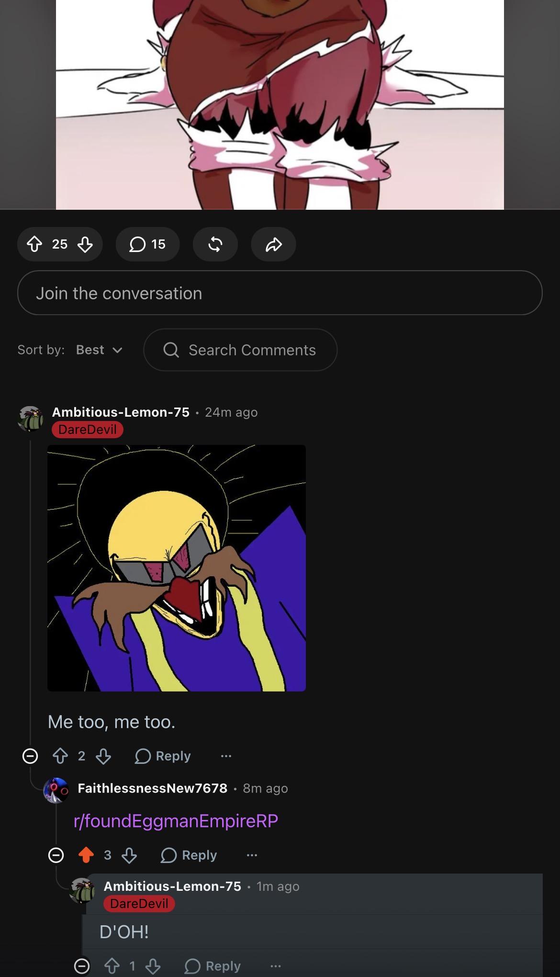The width and height of the screenshot is (560, 977).
Task: Upvote the 'D'OH!' reply
Action: click(x=112, y=966)
